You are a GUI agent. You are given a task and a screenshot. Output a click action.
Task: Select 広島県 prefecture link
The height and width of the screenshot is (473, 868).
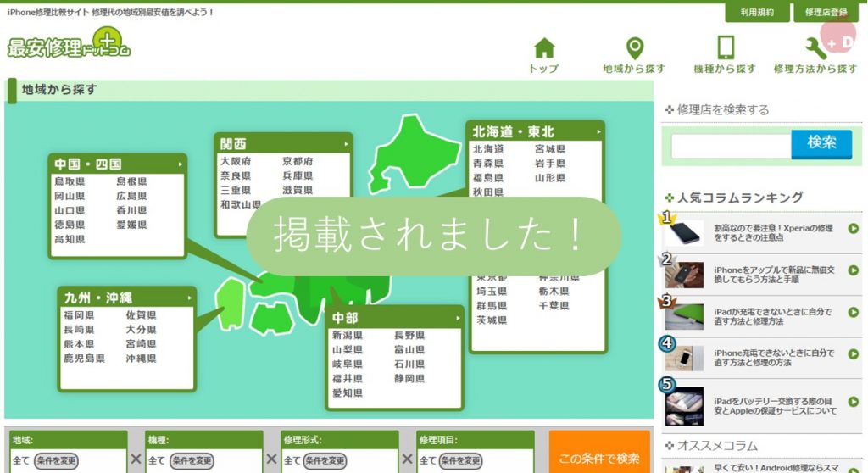131,196
